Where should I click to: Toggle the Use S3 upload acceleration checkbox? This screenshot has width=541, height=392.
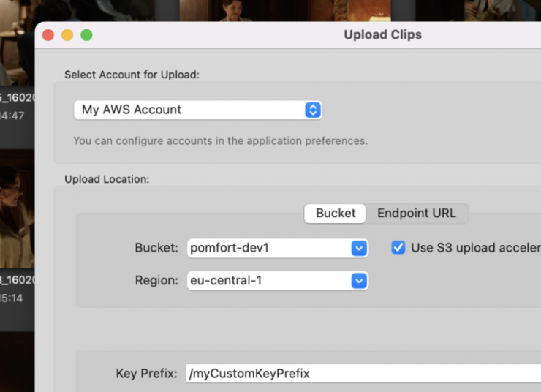point(398,247)
